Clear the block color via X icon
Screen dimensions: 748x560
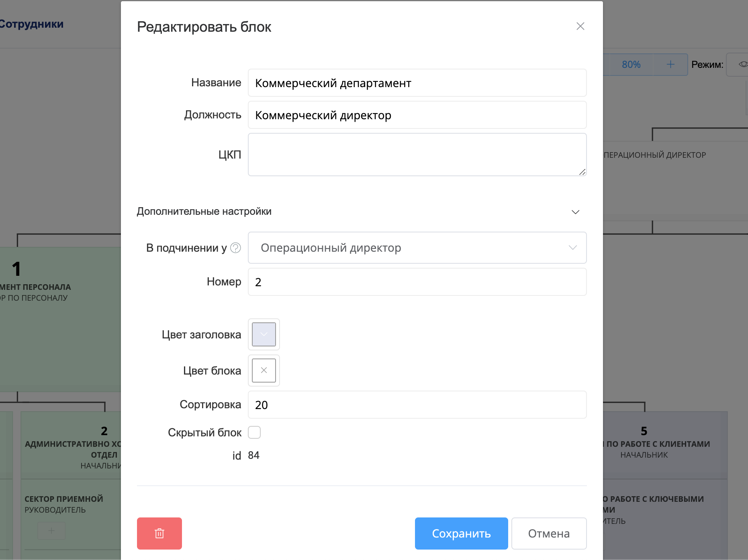point(264,371)
